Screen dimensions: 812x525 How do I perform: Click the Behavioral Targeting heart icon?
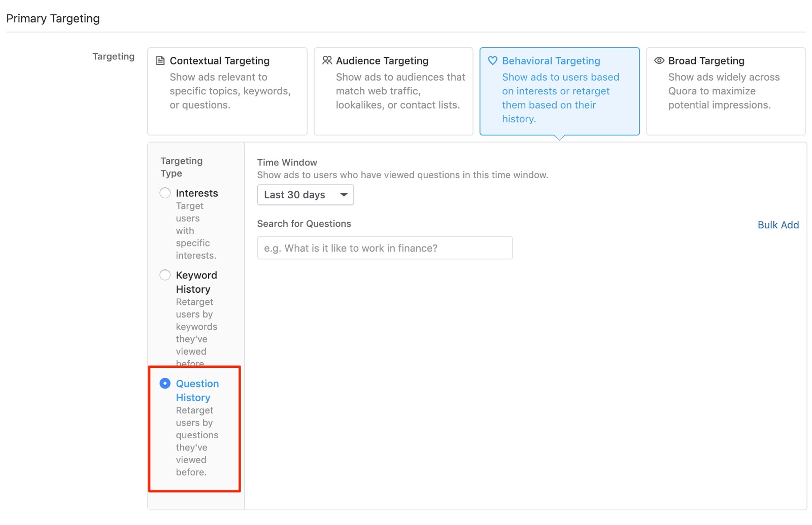(x=492, y=60)
